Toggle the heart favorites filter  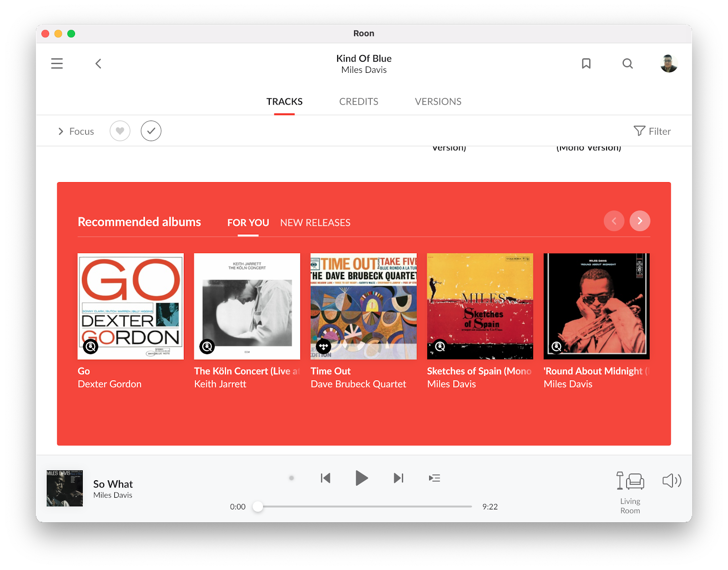click(120, 131)
